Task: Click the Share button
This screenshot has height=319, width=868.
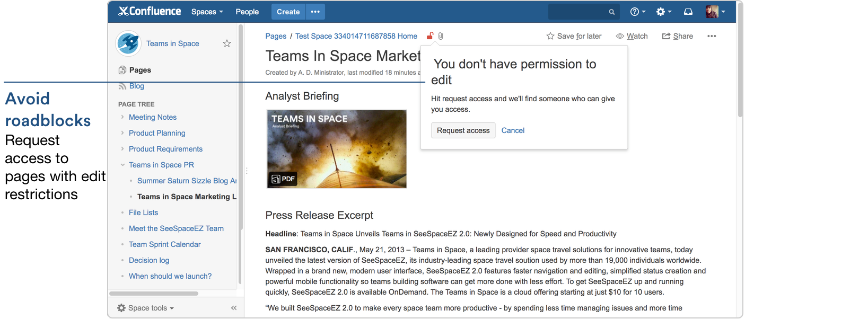Action: coord(678,36)
